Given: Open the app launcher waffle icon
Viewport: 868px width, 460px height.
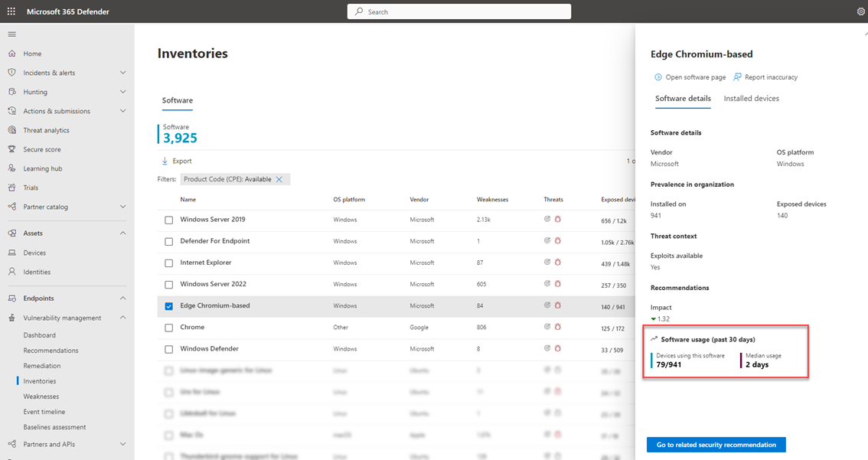Looking at the screenshot, I should pos(11,11).
